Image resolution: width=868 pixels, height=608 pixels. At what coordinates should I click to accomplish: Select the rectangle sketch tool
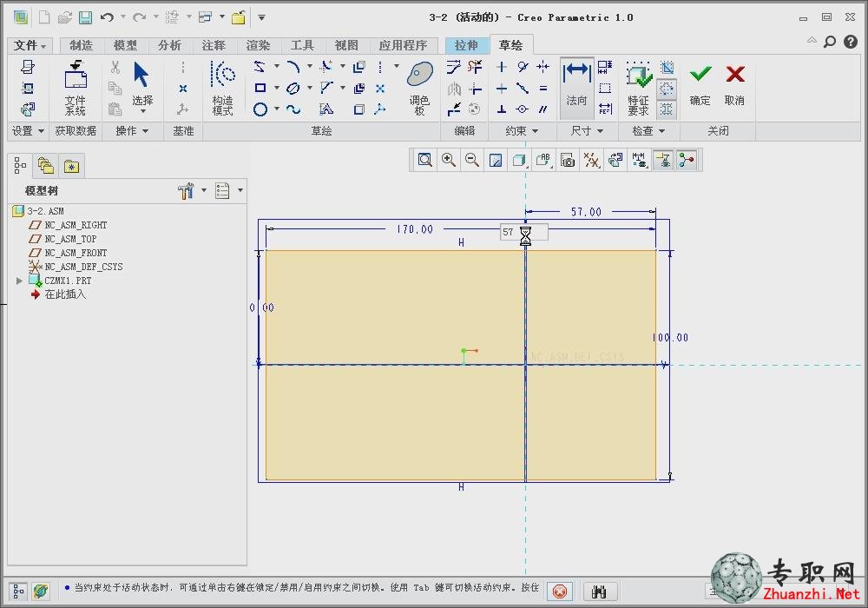260,88
